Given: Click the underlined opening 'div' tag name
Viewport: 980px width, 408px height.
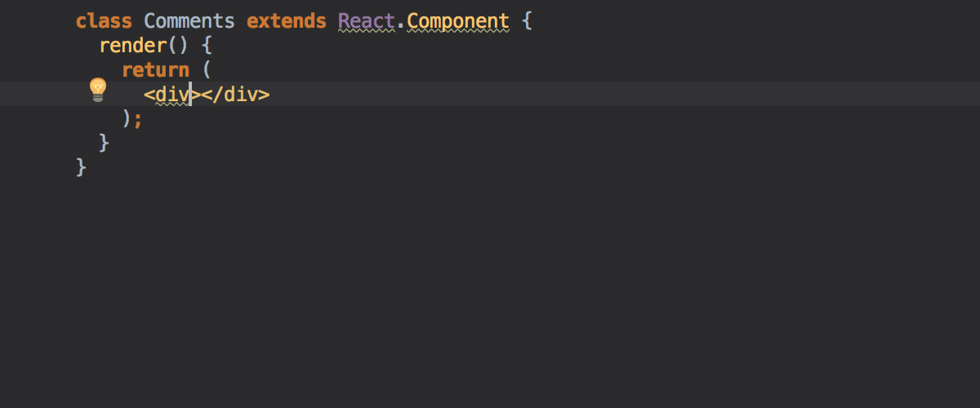Looking at the screenshot, I should [172, 95].
